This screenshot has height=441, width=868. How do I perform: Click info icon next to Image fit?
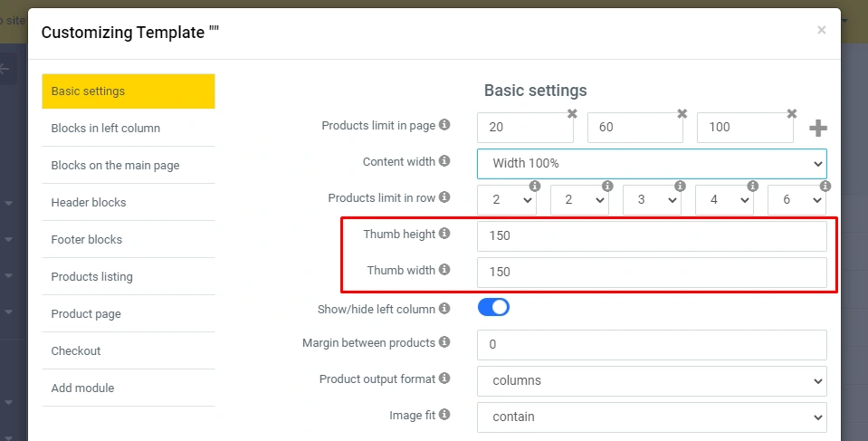444,415
